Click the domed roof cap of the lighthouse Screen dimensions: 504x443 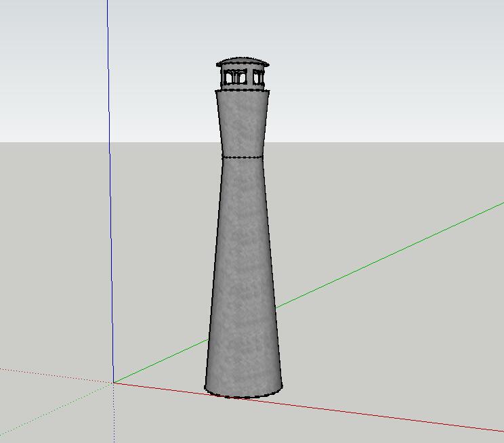click(243, 62)
